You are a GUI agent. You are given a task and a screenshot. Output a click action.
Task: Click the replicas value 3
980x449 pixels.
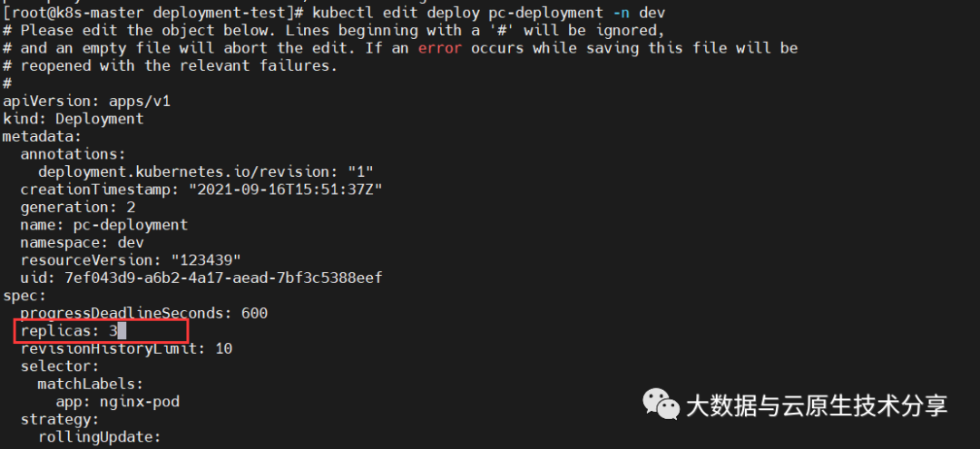[x=113, y=331]
